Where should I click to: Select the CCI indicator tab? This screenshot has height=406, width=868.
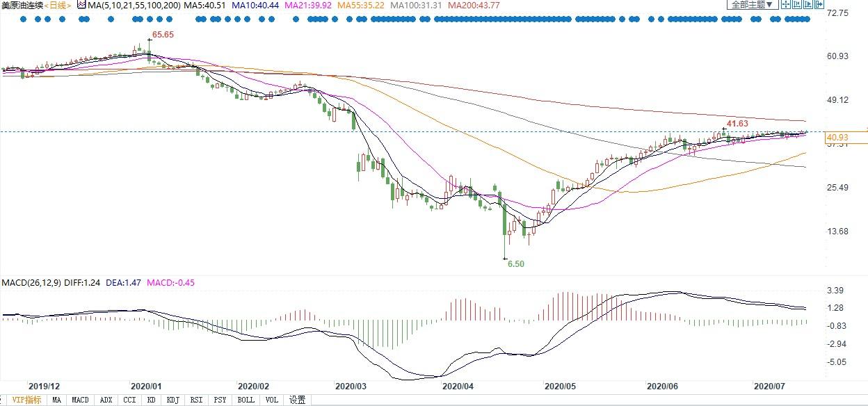pyautogui.click(x=129, y=400)
